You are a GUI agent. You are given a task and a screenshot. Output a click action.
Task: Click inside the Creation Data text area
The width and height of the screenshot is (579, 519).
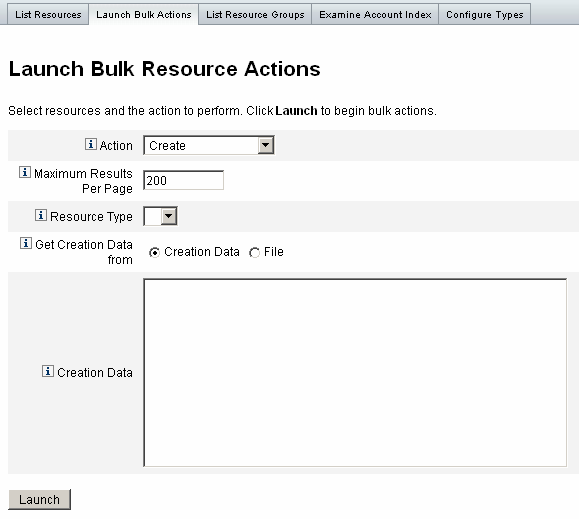pyautogui.click(x=355, y=373)
